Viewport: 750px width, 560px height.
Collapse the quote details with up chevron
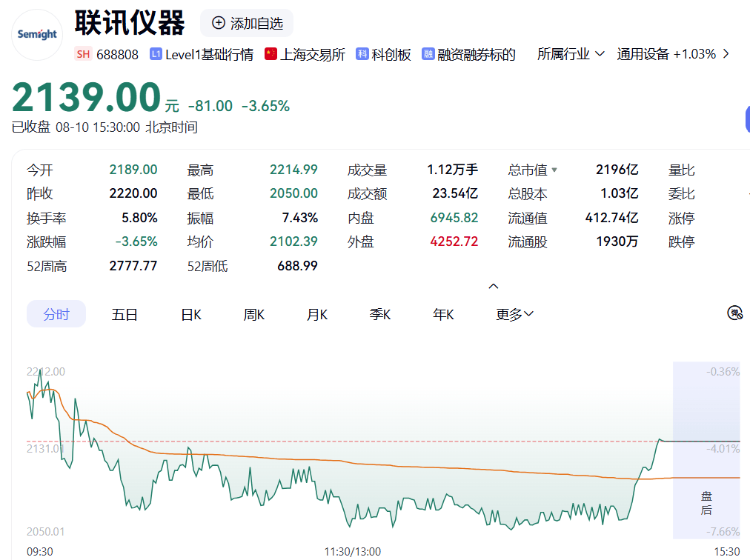coord(493,286)
